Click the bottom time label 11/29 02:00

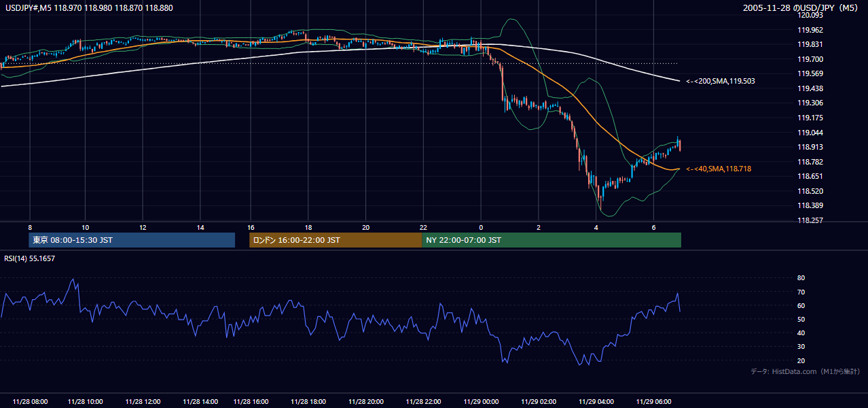[539, 402]
